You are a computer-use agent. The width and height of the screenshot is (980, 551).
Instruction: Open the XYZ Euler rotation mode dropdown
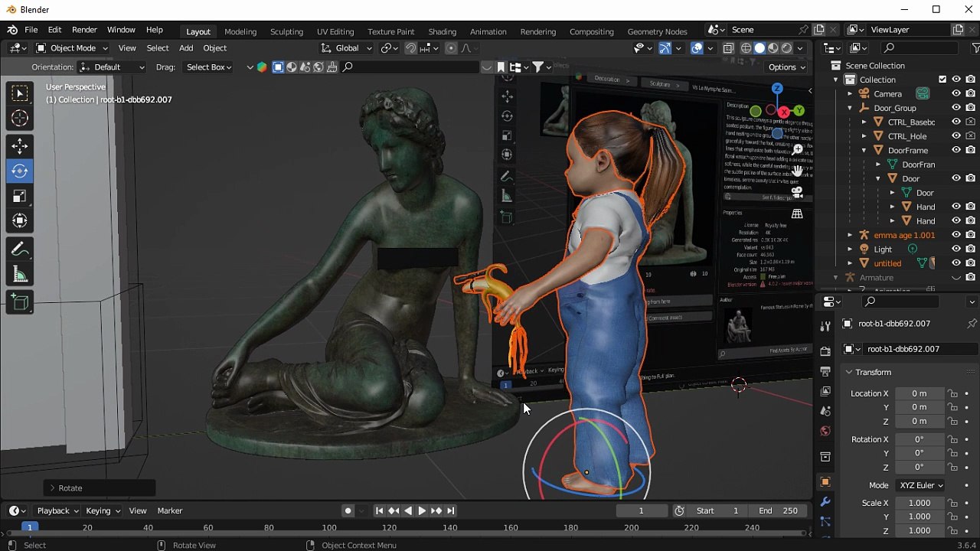click(x=920, y=485)
